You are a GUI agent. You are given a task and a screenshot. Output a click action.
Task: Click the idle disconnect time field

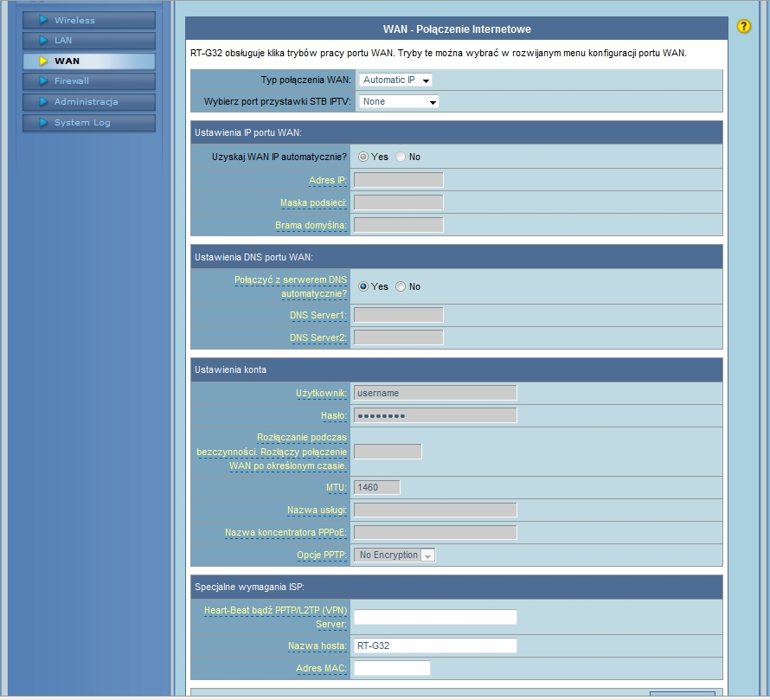point(388,452)
